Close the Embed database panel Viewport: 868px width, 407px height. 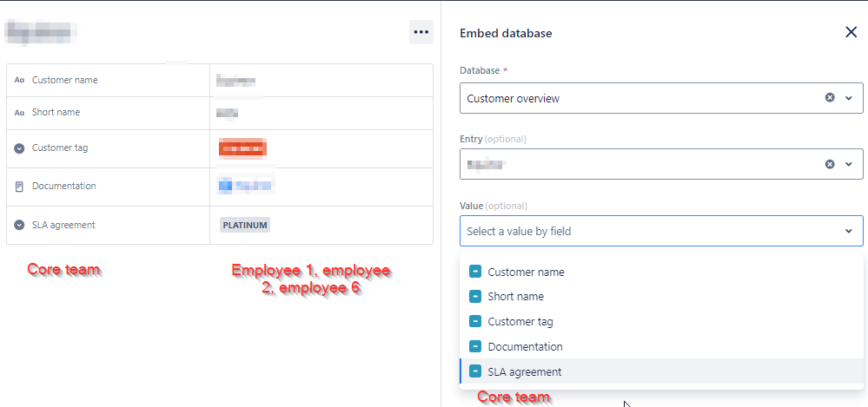click(851, 32)
